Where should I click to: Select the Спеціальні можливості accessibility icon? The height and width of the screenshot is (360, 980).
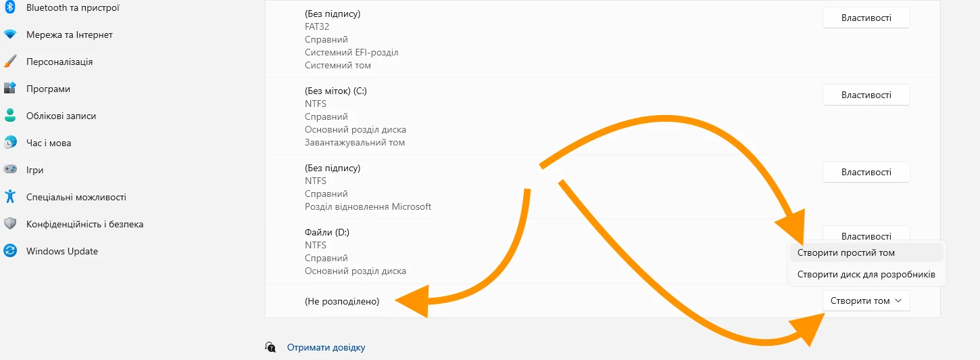[9, 197]
